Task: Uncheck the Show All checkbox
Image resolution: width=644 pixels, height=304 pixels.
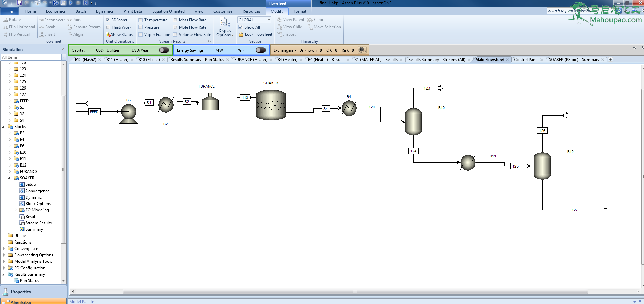Action: coord(241,27)
